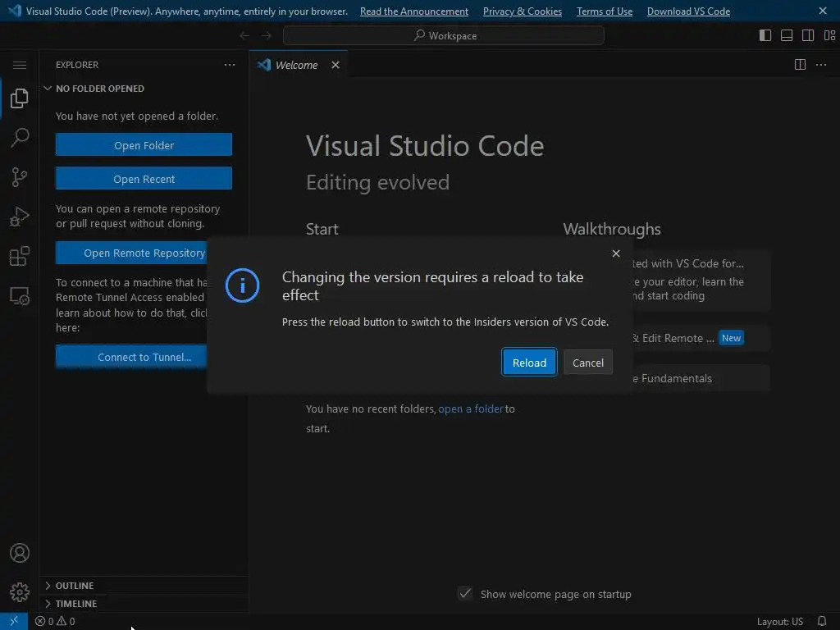
Task: Go forward with the right arrow
Action: pyautogui.click(x=267, y=35)
